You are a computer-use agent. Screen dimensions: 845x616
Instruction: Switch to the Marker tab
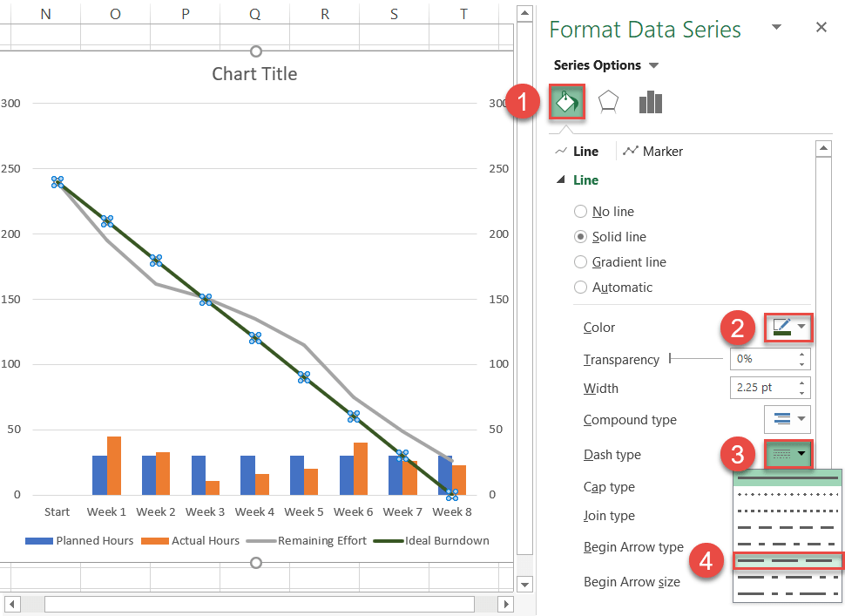[652, 151]
